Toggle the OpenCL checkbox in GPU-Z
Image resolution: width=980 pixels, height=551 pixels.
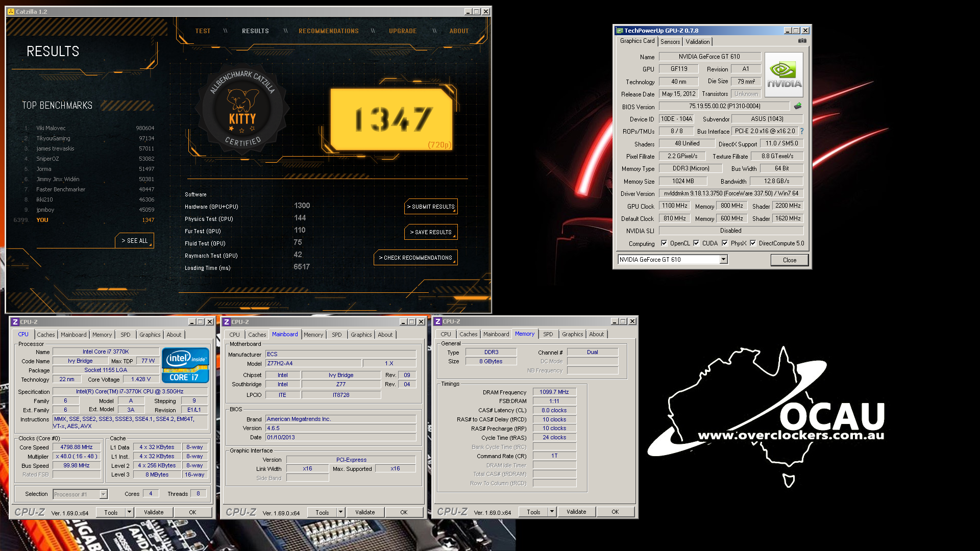click(x=664, y=243)
